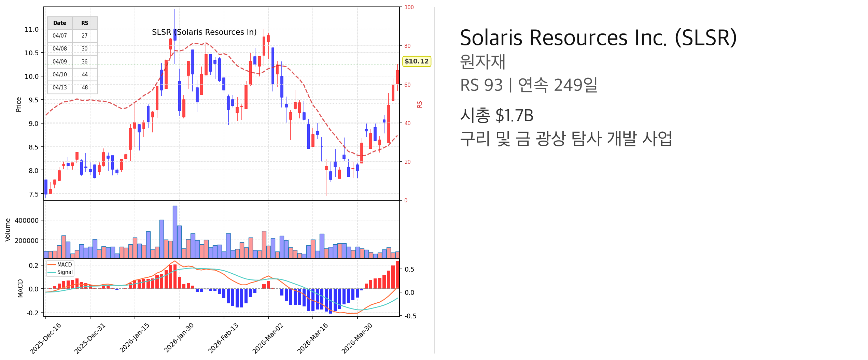
Task: Click the RS axis tick 100
Action: 409,7
